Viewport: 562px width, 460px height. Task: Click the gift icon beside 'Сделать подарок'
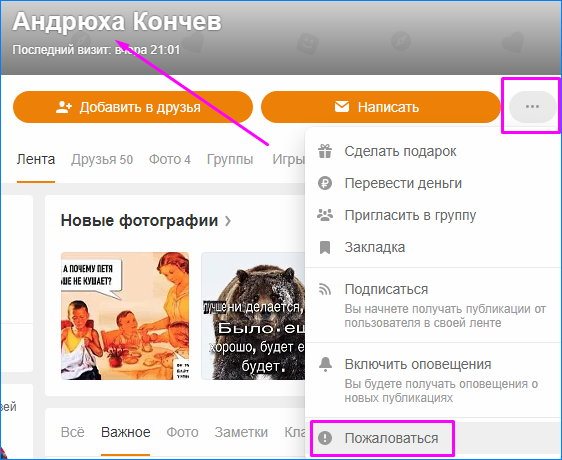[x=325, y=151]
